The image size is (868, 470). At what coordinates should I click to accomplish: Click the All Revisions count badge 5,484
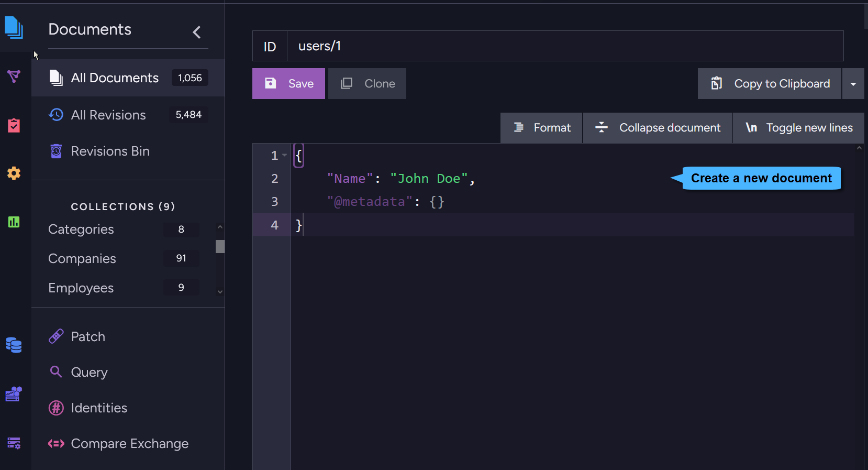point(188,115)
